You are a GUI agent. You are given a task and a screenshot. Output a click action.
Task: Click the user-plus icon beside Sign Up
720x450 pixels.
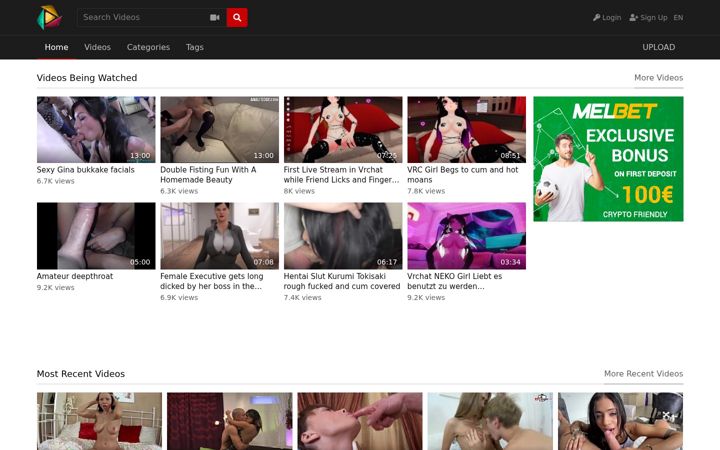[634, 17]
